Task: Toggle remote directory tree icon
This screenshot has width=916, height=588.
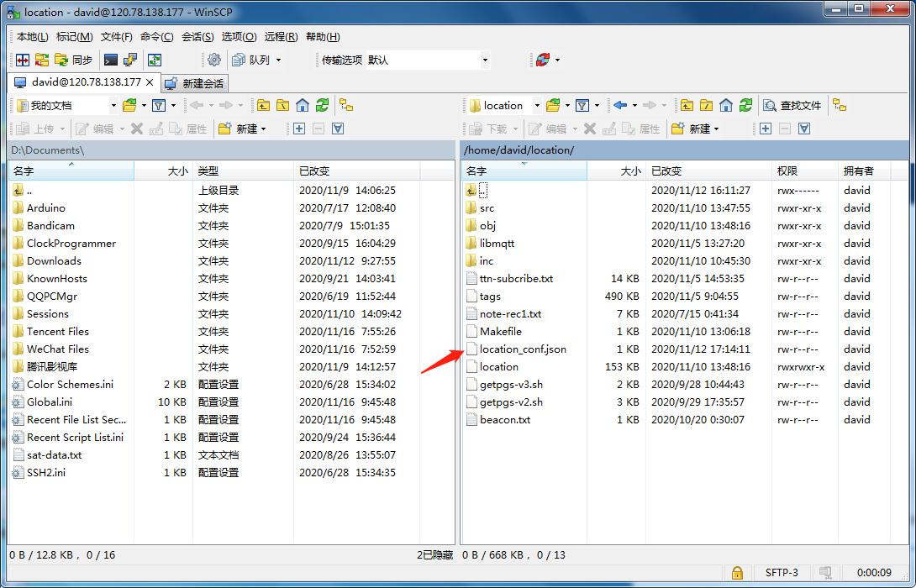Action: pyautogui.click(x=840, y=106)
